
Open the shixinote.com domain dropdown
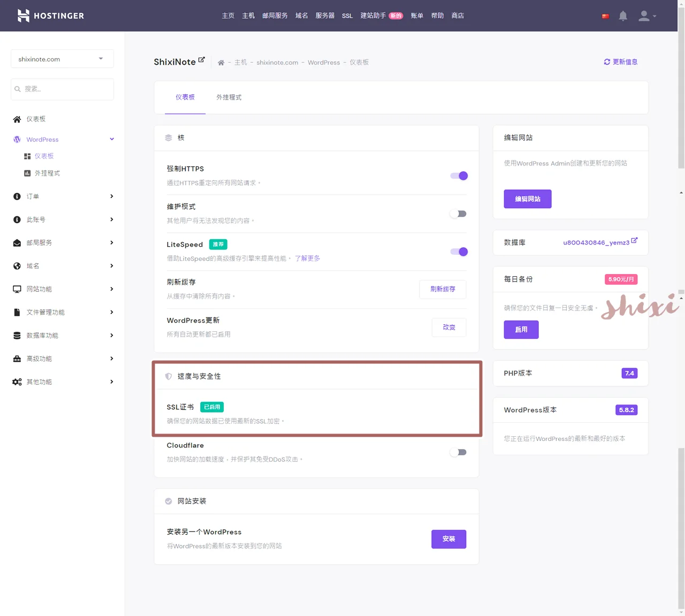coord(62,59)
